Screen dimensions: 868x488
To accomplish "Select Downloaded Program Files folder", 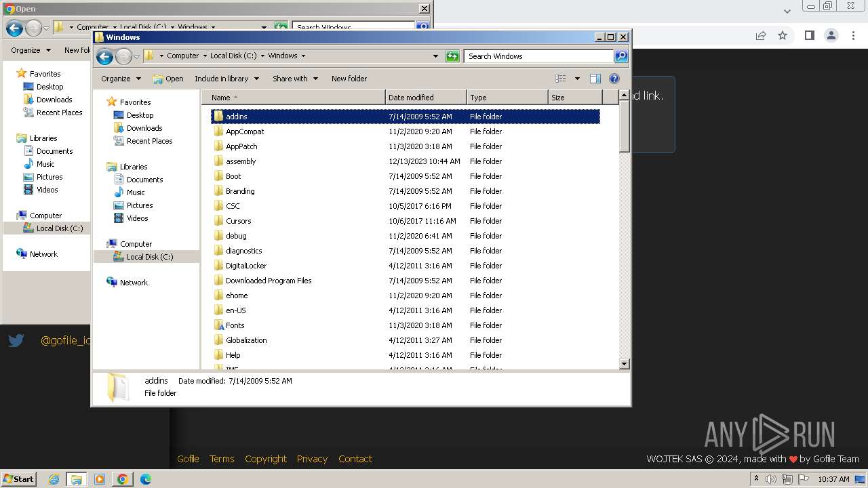I will pos(269,281).
